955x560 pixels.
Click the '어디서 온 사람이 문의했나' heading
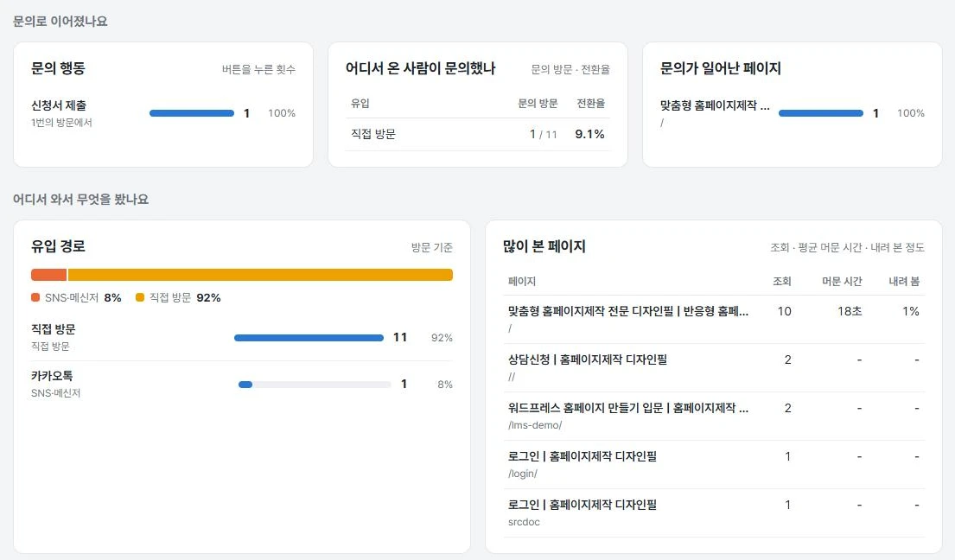pos(420,68)
